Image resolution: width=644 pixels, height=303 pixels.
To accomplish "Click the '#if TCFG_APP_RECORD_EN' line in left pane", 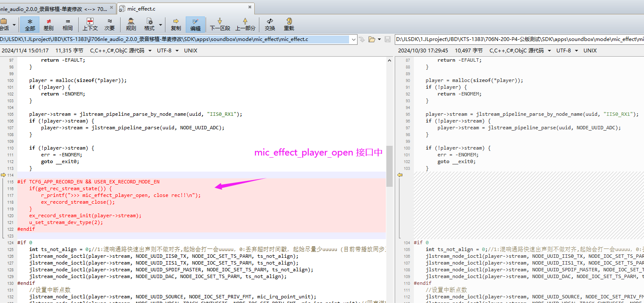I will pos(88,182).
